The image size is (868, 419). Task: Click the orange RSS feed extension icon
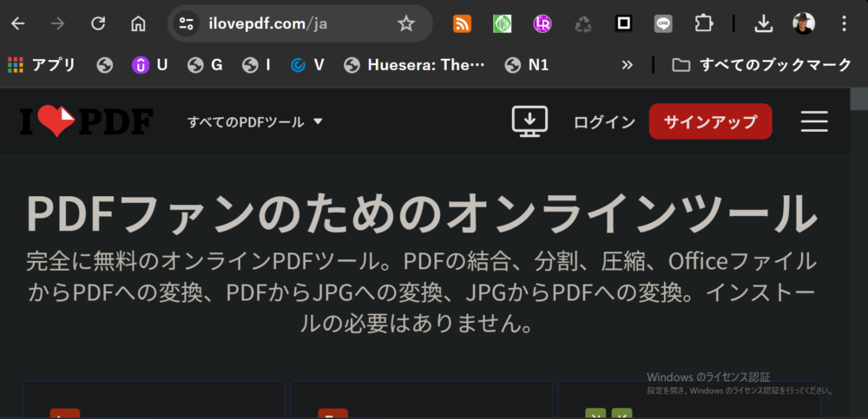[x=463, y=24]
